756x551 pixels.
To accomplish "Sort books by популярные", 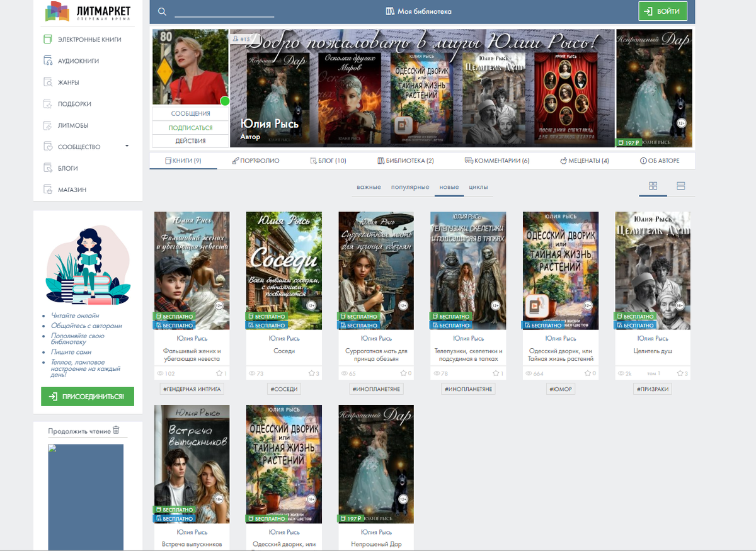I will click(410, 187).
